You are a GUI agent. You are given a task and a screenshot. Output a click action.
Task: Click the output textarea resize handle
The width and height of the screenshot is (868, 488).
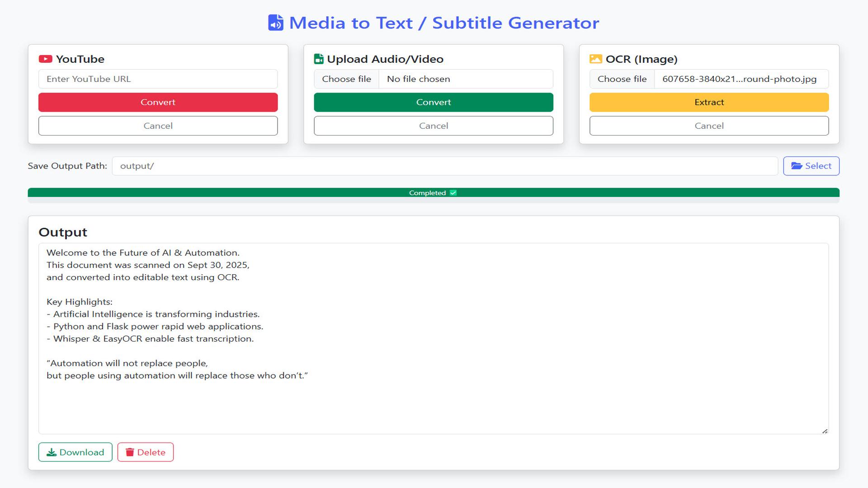[825, 431]
